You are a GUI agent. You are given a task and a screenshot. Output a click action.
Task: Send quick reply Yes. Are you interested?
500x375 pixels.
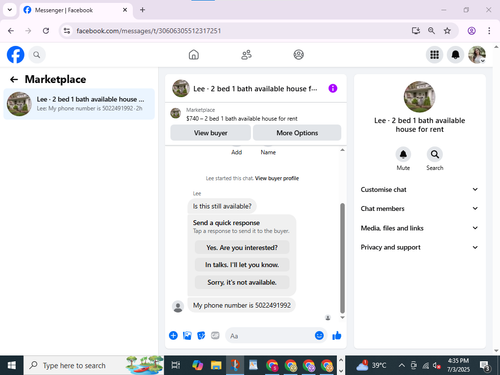pyautogui.click(x=242, y=247)
